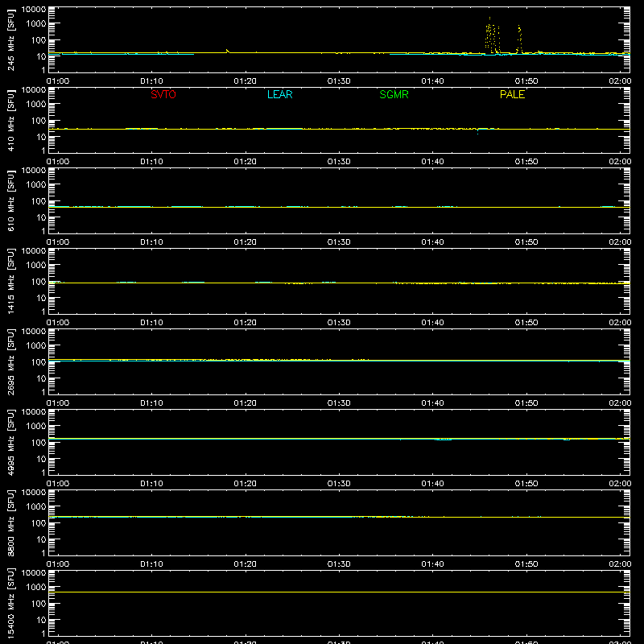The height and width of the screenshot is (644, 644).
Task: Click the 02:00 time label below the 2695 MHz plot
Action: click(x=620, y=403)
